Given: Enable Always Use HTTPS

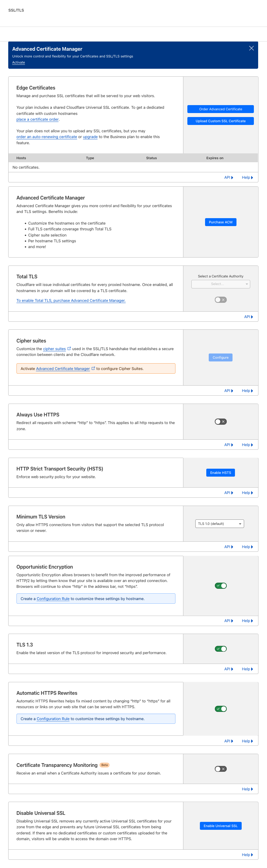Looking at the screenshot, I should [x=221, y=422].
